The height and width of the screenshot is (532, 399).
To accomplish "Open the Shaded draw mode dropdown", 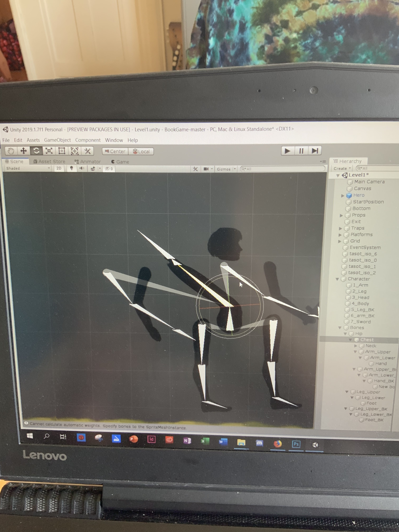I will [27, 168].
